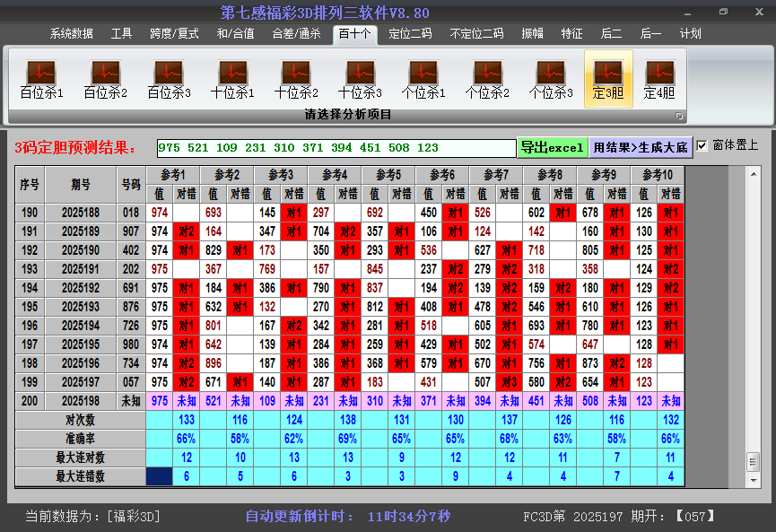Select the 十位杀2 analysis icon

pos(296,79)
